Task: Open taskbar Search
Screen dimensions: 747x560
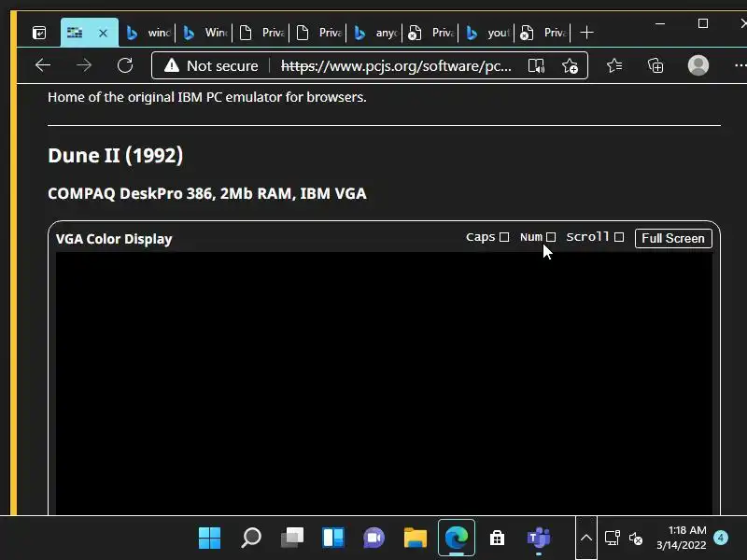Action: pos(250,539)
